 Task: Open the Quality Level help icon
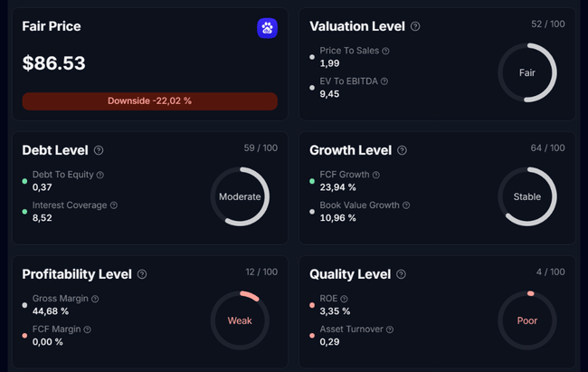pyautogui.click(x=402, y=274)
